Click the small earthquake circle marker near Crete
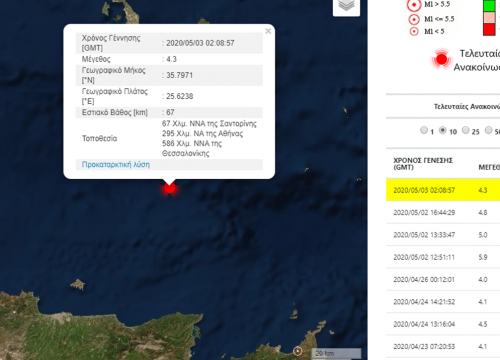 pos(298,351)
